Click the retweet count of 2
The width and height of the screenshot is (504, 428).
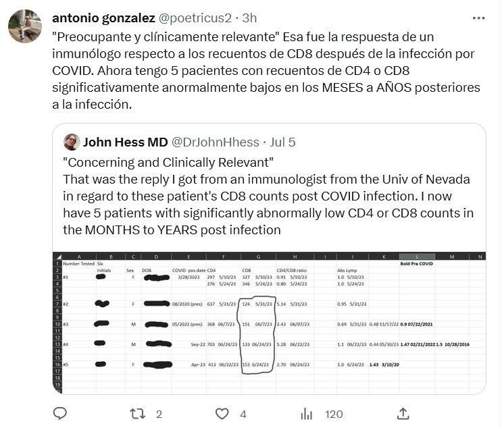[x=159, y=414]
